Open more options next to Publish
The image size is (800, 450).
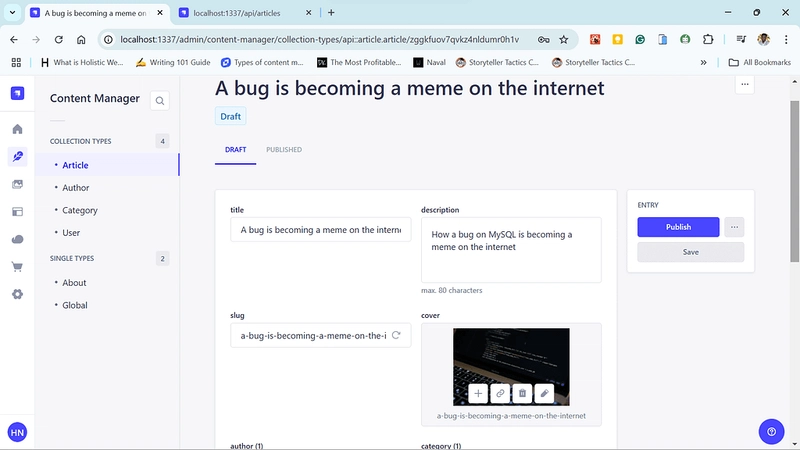pyautogui.click(x=734, y=227)
